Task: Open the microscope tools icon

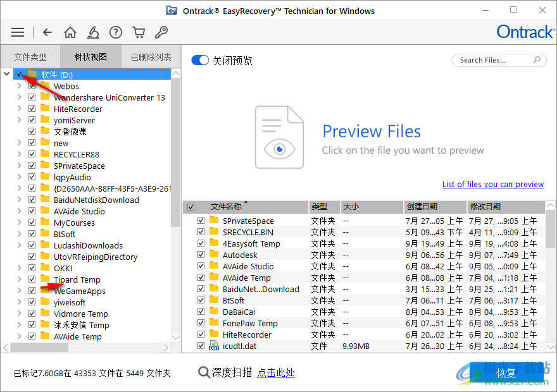Action: pyautogui.click(x=92, y=32)
